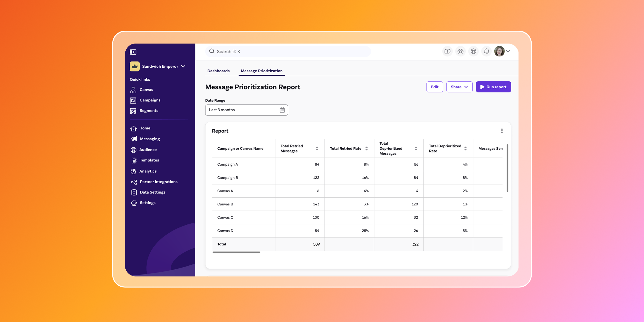
Task: Click the Campaign B row name
Action: [x=228, y=177]
